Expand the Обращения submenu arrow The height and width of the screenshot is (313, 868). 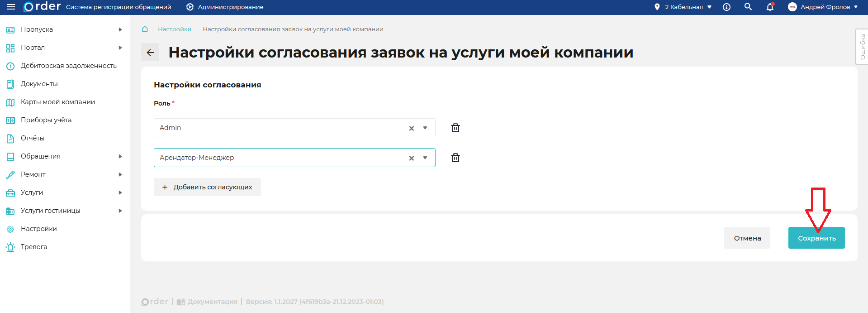pos(120,156)
